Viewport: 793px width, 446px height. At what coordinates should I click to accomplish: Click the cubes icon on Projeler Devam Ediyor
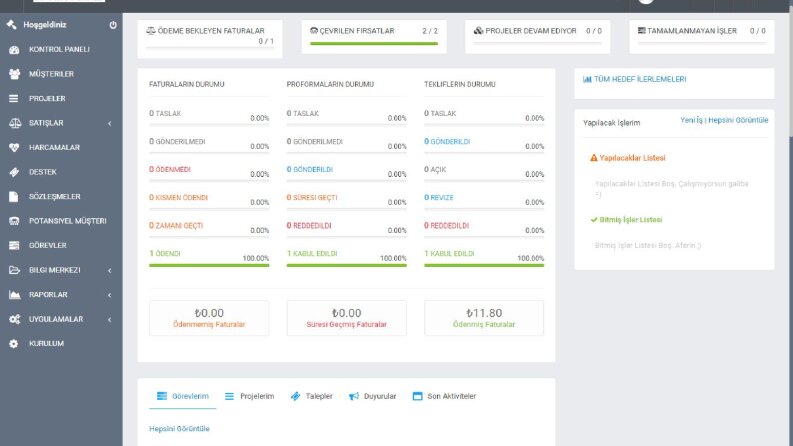pos(478,31)
